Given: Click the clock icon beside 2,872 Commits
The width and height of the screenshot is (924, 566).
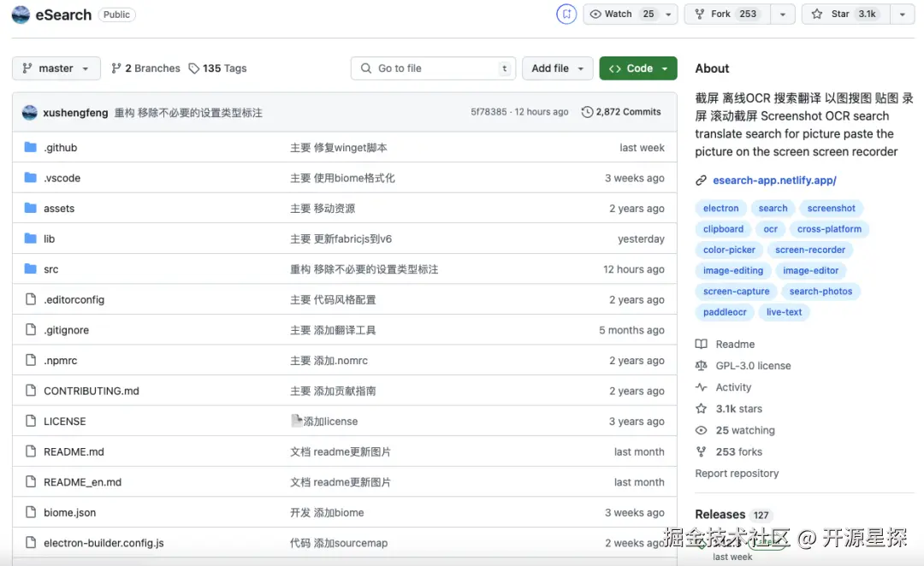Looking at the screenshot, I should tap(587, 112).
